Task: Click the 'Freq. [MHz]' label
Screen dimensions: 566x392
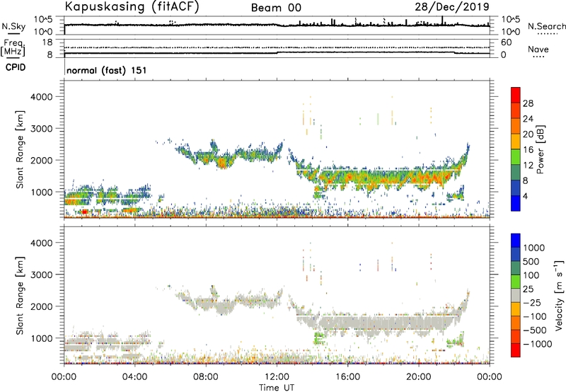Action: (13, 47)
